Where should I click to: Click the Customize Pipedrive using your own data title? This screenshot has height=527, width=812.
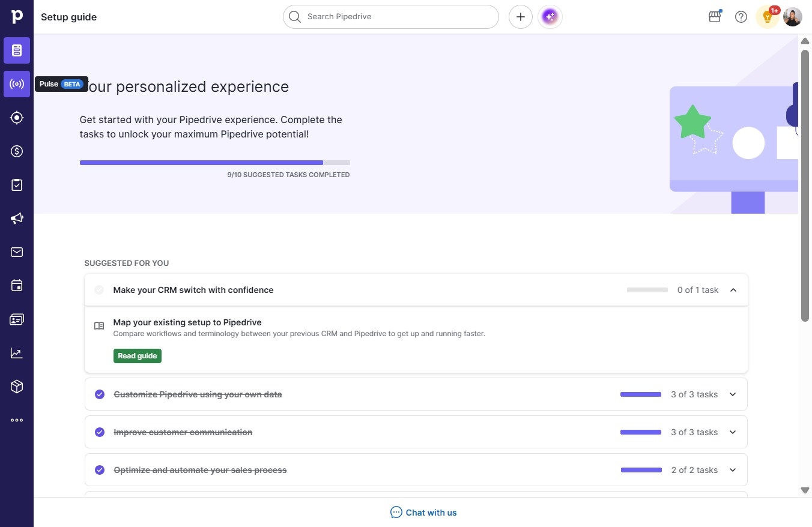tap(198, 394)
